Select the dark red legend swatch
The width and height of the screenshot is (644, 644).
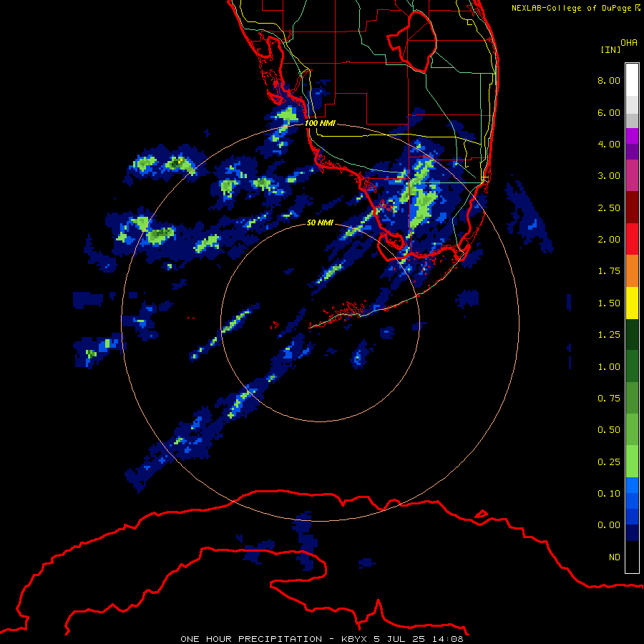pyautogui.click(x=632, y=208)
